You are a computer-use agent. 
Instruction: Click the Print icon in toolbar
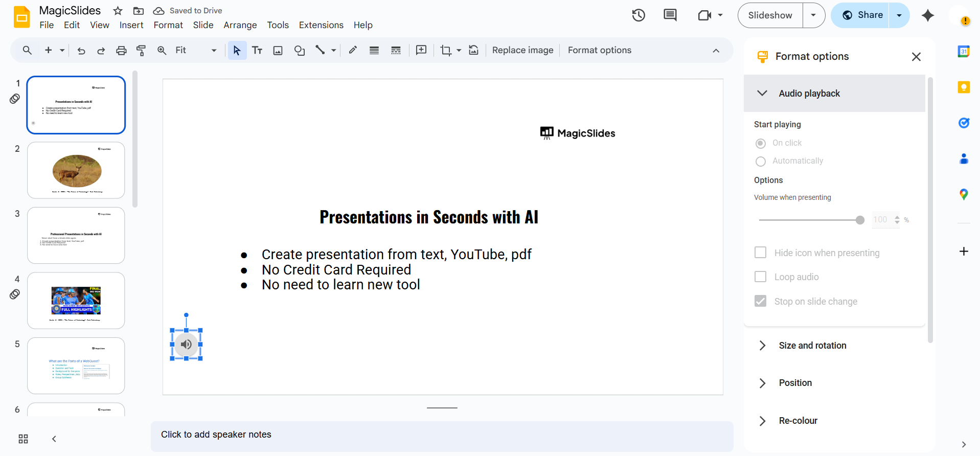pyautogui.click(x=121, y=51)
